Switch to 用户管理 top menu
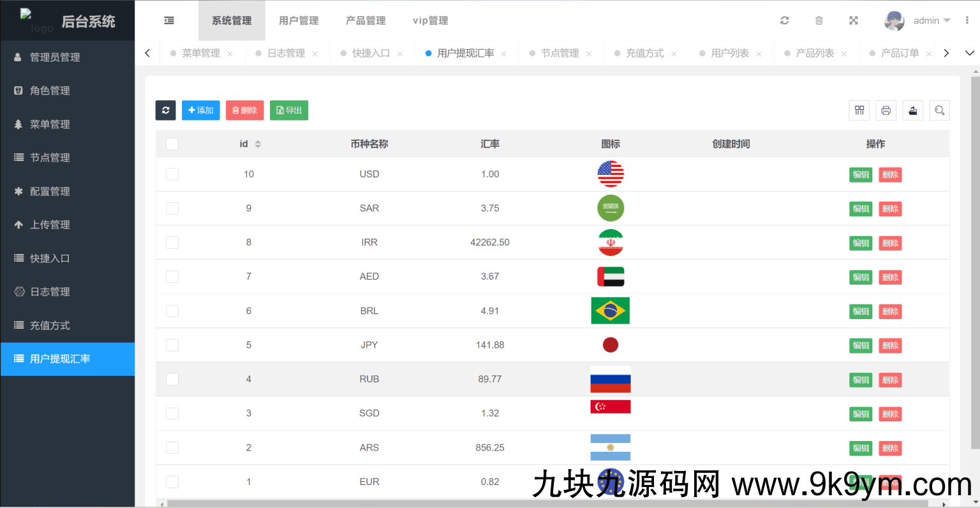The image size is (980, 508). coord(299,20)
